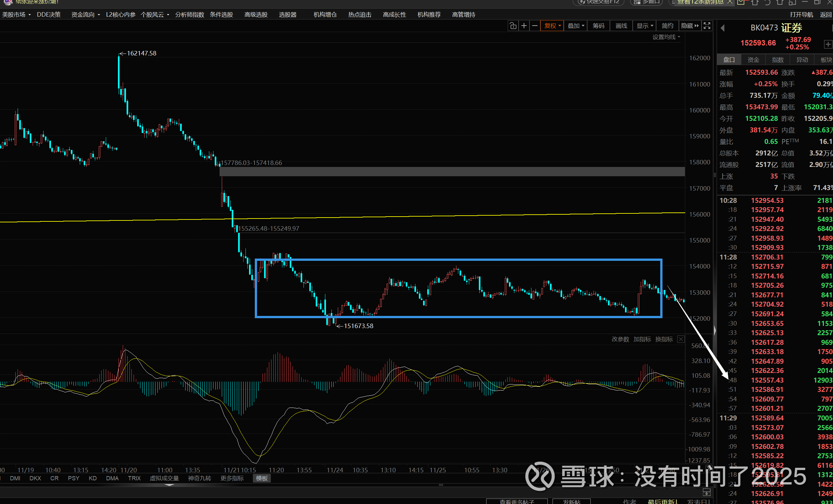This screenshot has height=504, width=833.
Task: Select the KD indicator at bottom
Action: pos(92,478)
